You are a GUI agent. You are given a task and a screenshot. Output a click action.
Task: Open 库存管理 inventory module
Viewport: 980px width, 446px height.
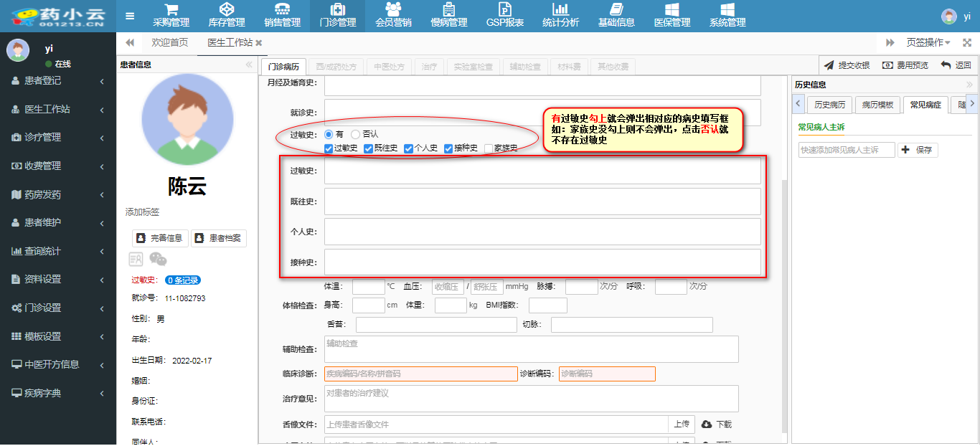tap(227, 16)
